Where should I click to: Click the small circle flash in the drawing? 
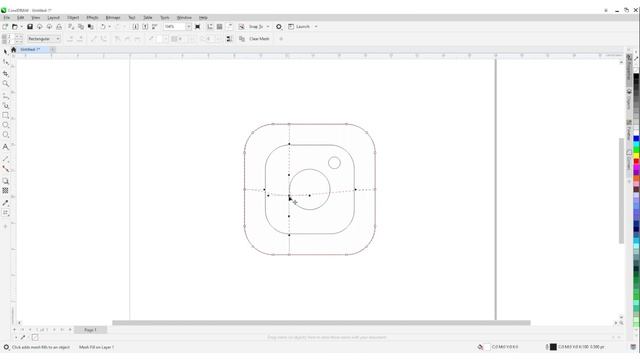coord(334,163)
